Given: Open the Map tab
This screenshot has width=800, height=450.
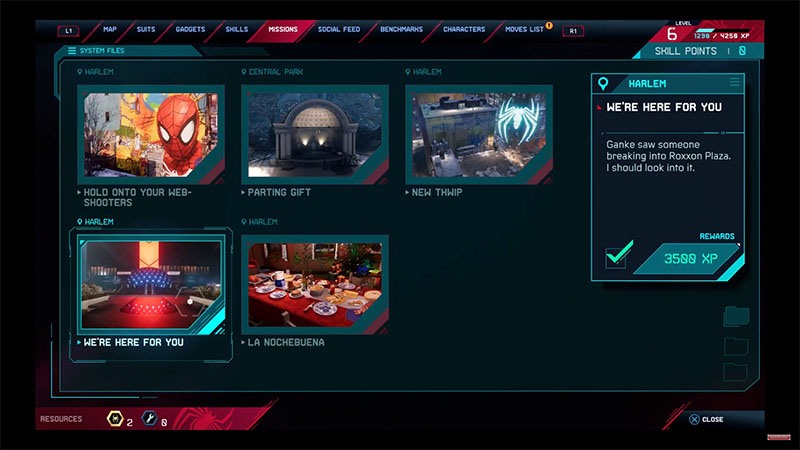Looking at the screenshot, I should [x=110, y=29].
